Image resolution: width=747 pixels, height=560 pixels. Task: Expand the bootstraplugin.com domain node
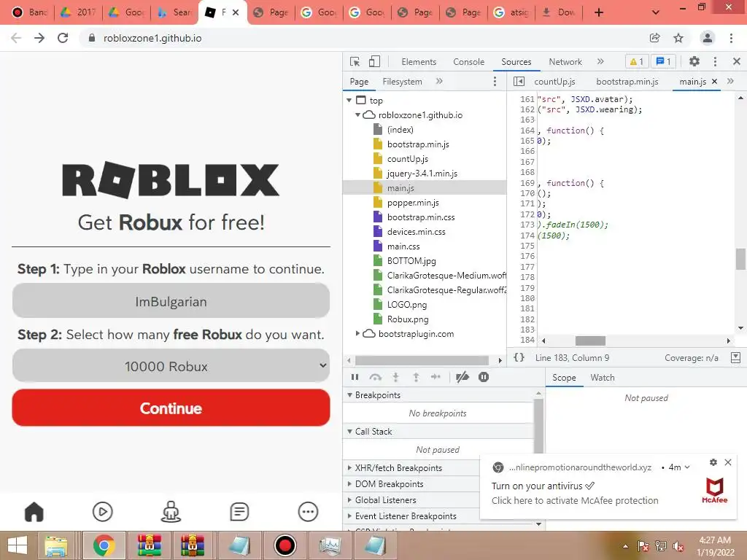point(357,334)
